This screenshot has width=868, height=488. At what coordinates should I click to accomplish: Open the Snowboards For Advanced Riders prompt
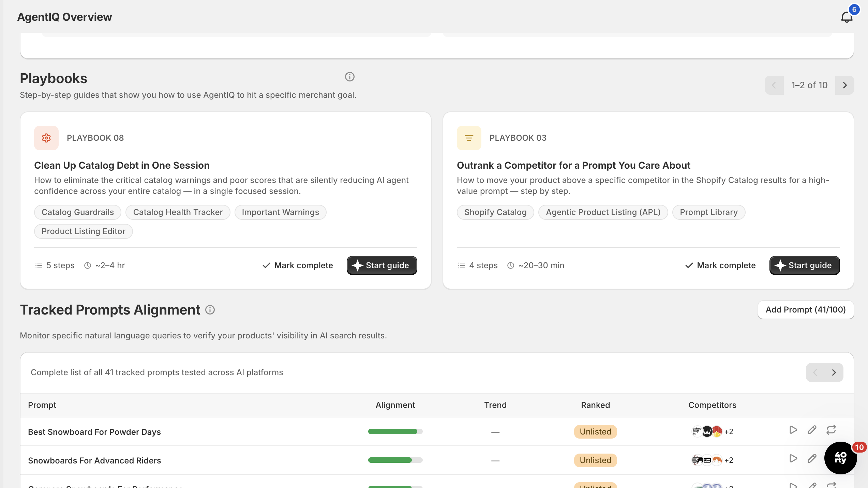[x=94, y=461]
